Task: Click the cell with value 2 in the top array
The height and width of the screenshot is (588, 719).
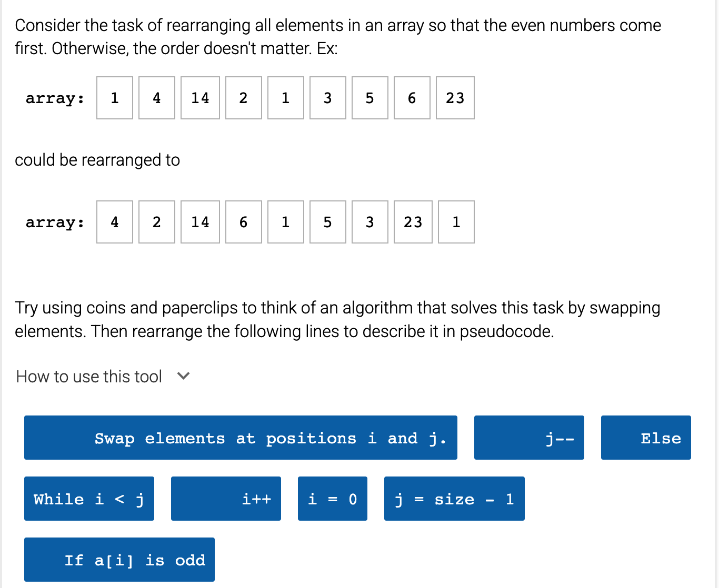Action: pyautogui.click(x=243, y=98)
